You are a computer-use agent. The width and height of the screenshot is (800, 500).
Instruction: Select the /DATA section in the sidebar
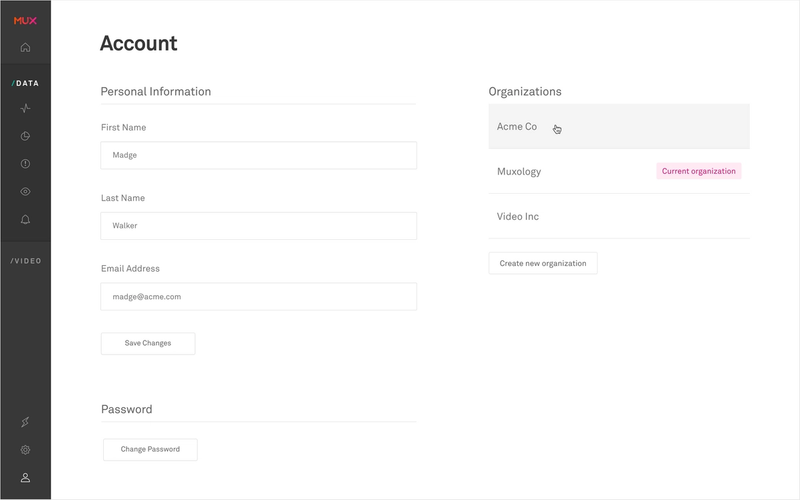click(x=25, y=83)
